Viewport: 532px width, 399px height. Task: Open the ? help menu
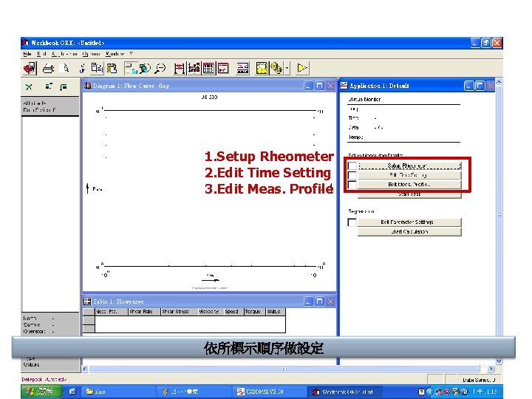coord(131,54)
